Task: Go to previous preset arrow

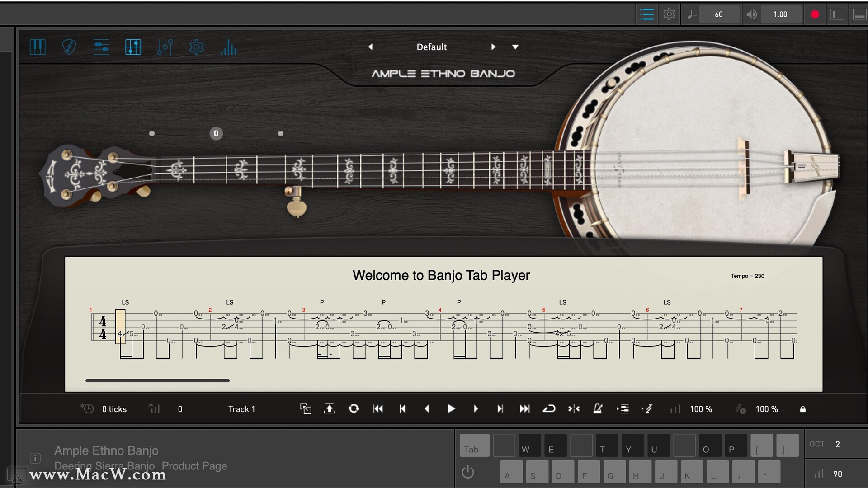Action: tap(370, 47)
